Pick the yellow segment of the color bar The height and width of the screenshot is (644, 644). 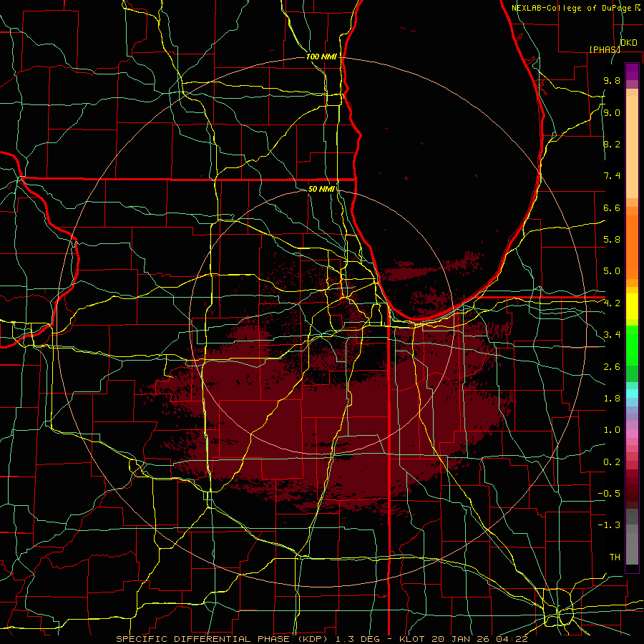point(632,306)
